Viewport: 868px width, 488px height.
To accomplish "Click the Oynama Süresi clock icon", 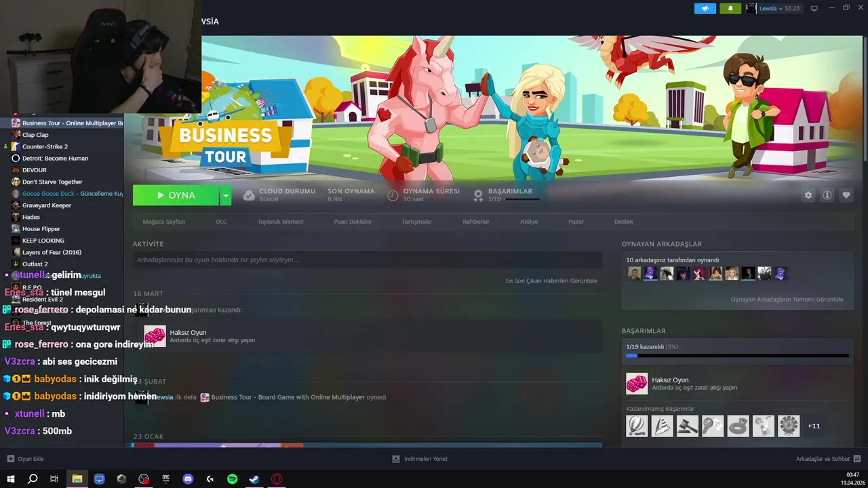I will tap(393, 195).
